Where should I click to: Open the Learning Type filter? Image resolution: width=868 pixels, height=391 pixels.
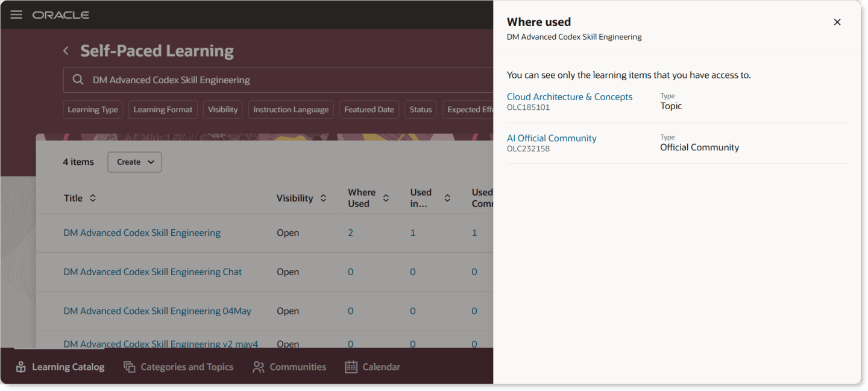93,109
